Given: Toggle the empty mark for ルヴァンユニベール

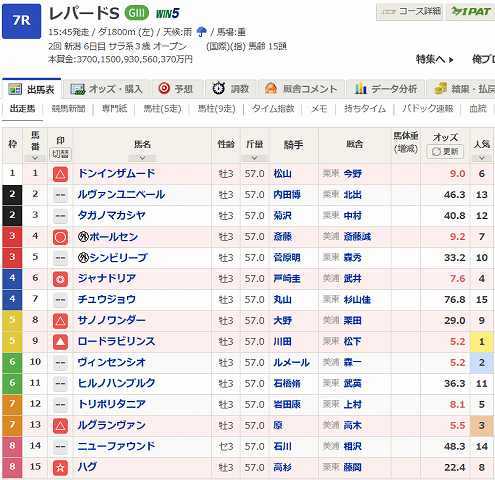Looking at the screenshot, I should (60, 195).
